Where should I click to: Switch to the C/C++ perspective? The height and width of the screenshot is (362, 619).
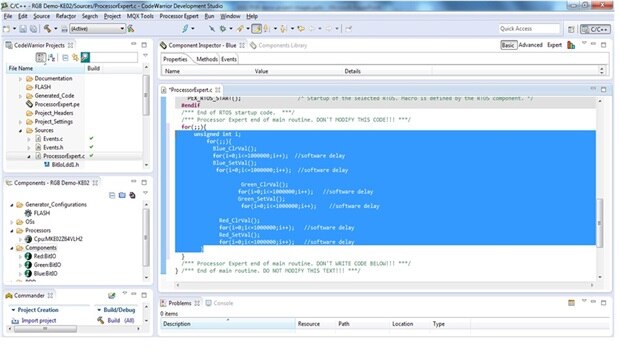595,29
